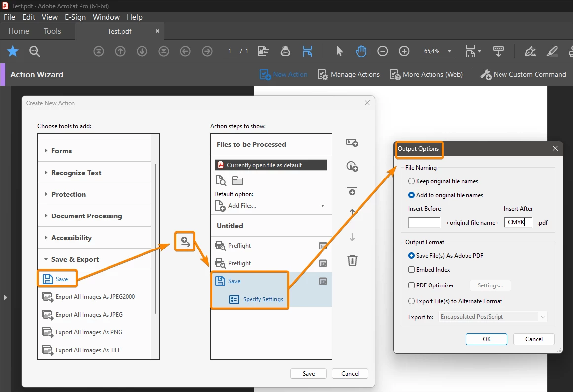Viewport: 573px width, 392px height.
Task: Click Cancel in Create New Action dialog
Action: point(350,373)
